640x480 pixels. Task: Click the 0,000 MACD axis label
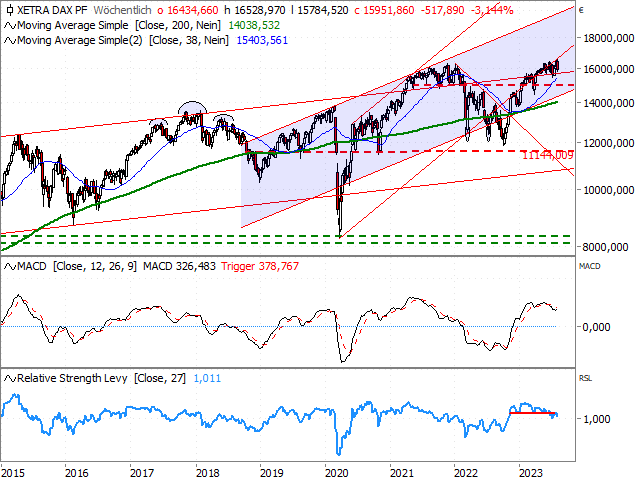tap(596, 327)
